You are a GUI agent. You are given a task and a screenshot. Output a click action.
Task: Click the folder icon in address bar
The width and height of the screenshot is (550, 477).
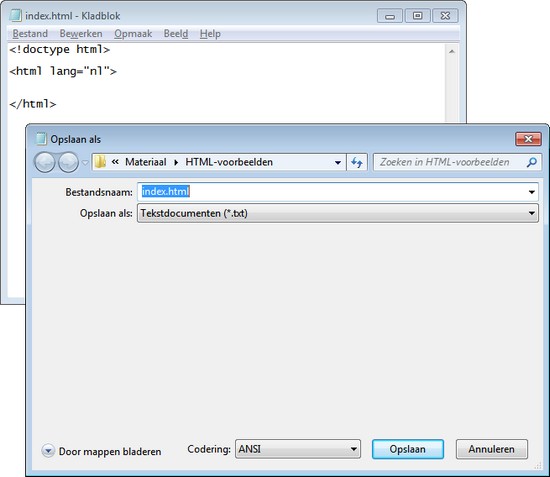click(101, 162)
